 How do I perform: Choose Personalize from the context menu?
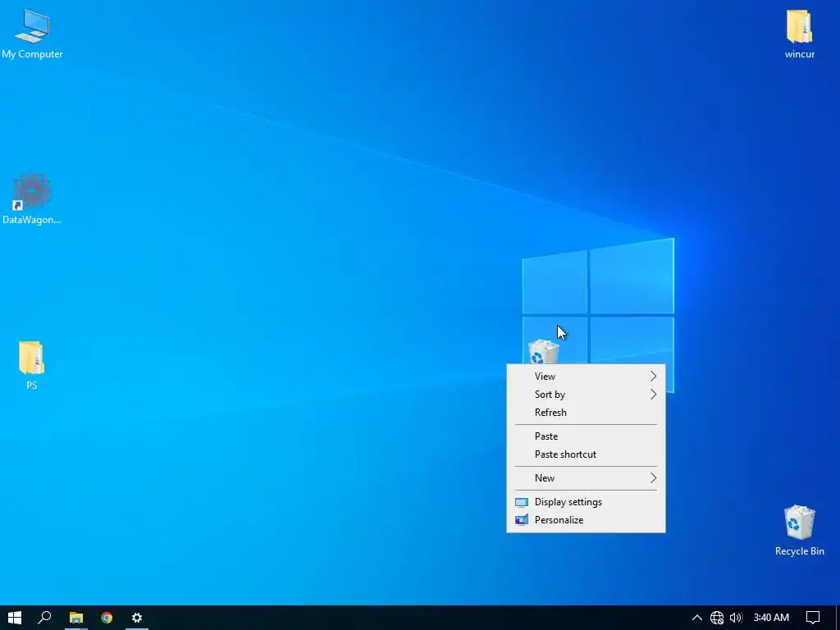[x=586, y=520]
